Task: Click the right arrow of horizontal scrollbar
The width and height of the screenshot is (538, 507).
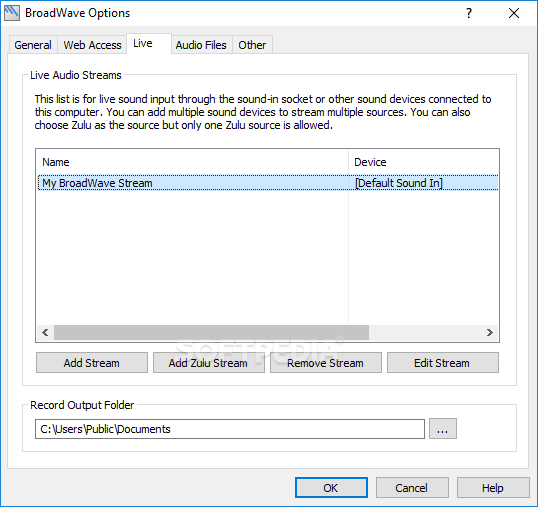Action: (490, 332)
